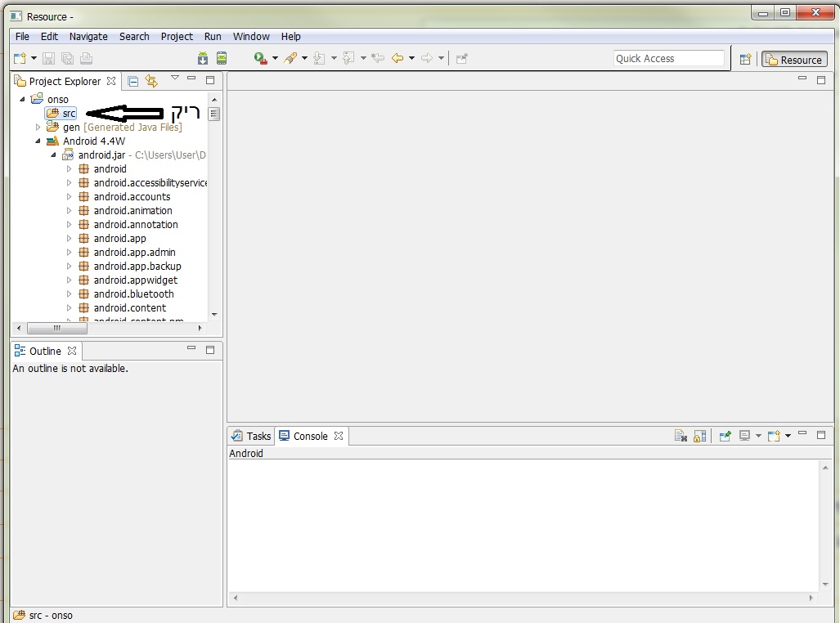This screenshot has width=840, height=623.
Task: Click the Project Explorer horizontal scrollbar thumb
Action: pyautogui.click(x=56, y=328)
